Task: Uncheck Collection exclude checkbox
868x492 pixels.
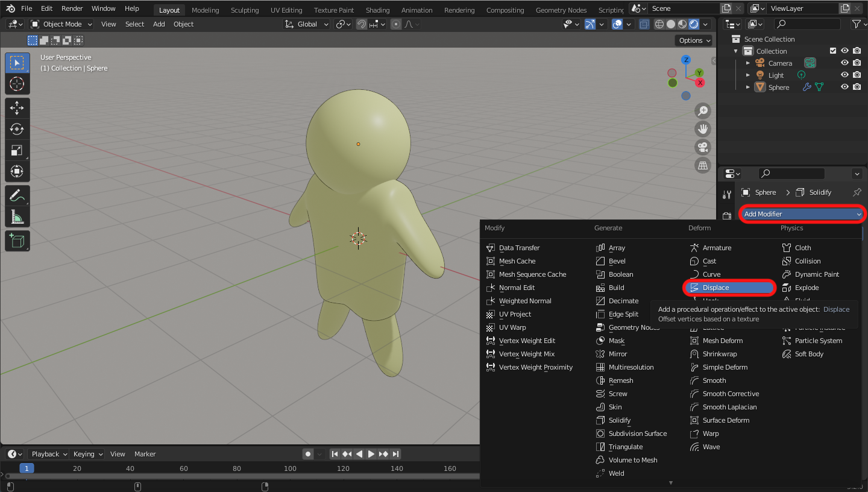Action: [x=833, y=51]
